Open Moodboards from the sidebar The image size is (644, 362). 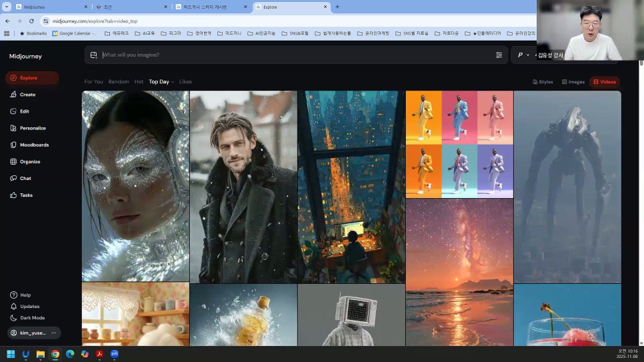(33, 145)
